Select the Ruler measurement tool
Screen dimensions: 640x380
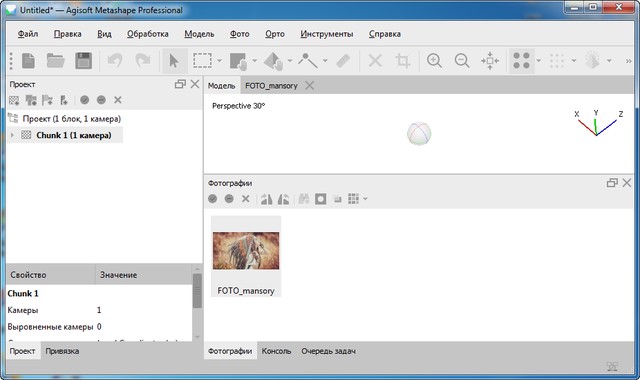click(x=343, y=61)
